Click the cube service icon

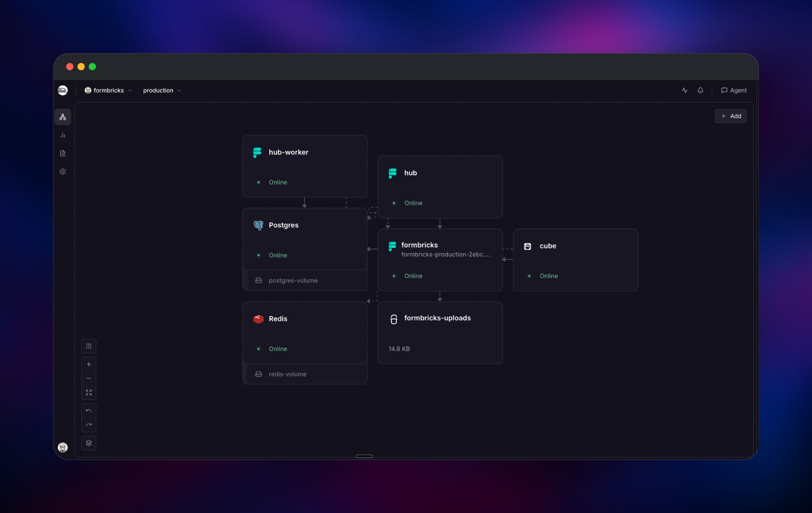[x=528, y=246]
